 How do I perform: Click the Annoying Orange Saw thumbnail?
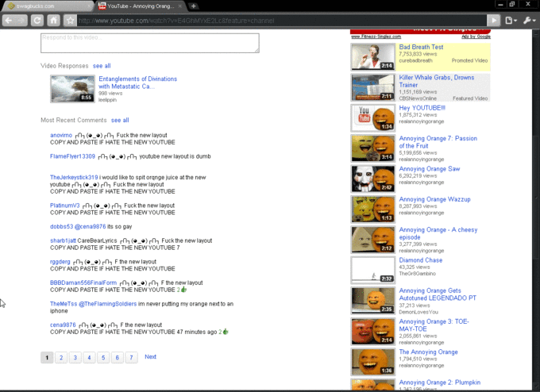click(373, 179)
